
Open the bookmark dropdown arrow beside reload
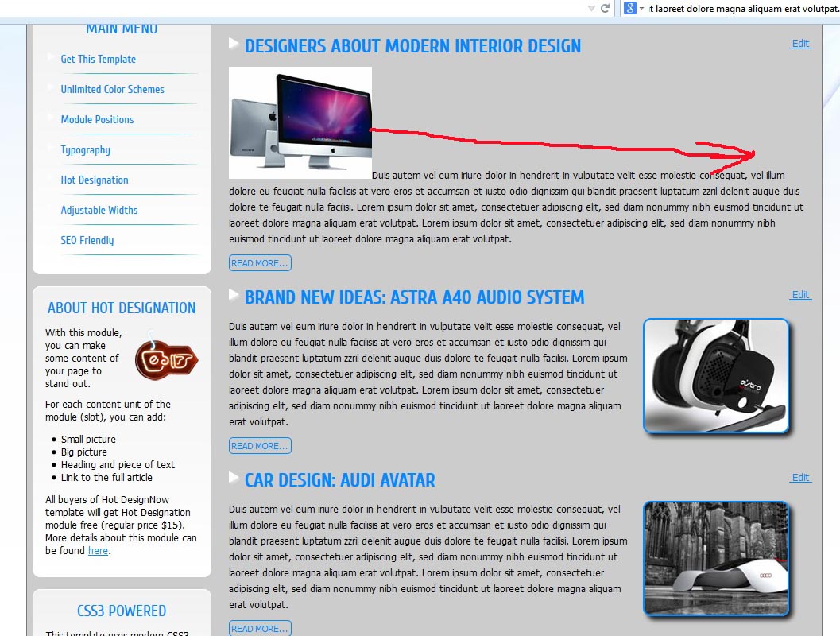click(x=591, y=8)
